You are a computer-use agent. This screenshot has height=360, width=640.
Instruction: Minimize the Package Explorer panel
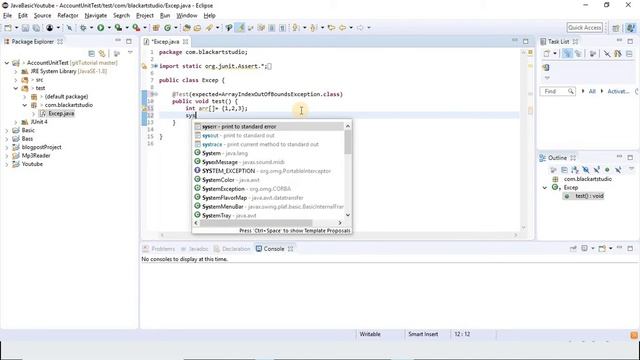point(118,41)
